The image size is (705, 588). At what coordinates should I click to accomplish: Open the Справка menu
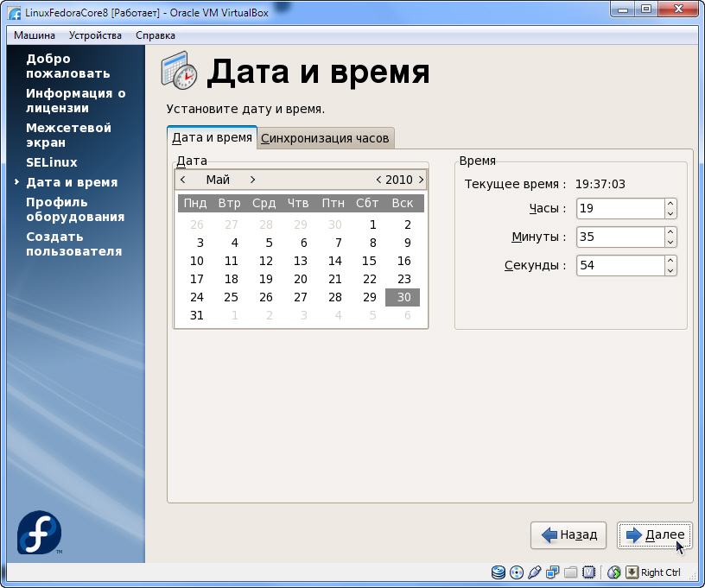(156, 35)
